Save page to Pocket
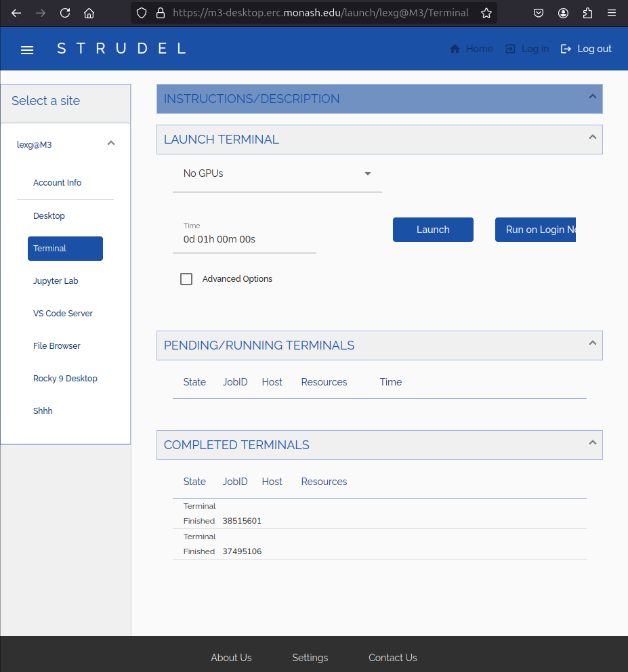Viewport: 628px width, 672px height. tap(538, 13)
